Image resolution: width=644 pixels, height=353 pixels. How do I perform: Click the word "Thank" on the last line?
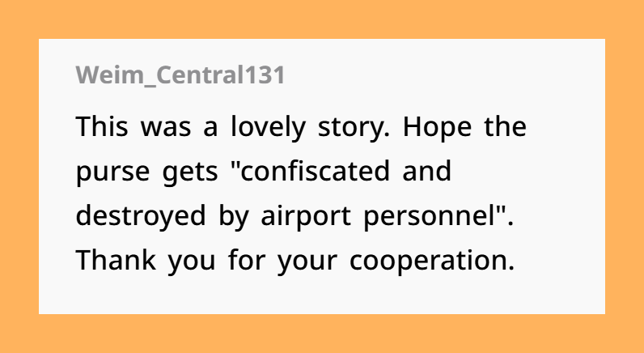117,260
